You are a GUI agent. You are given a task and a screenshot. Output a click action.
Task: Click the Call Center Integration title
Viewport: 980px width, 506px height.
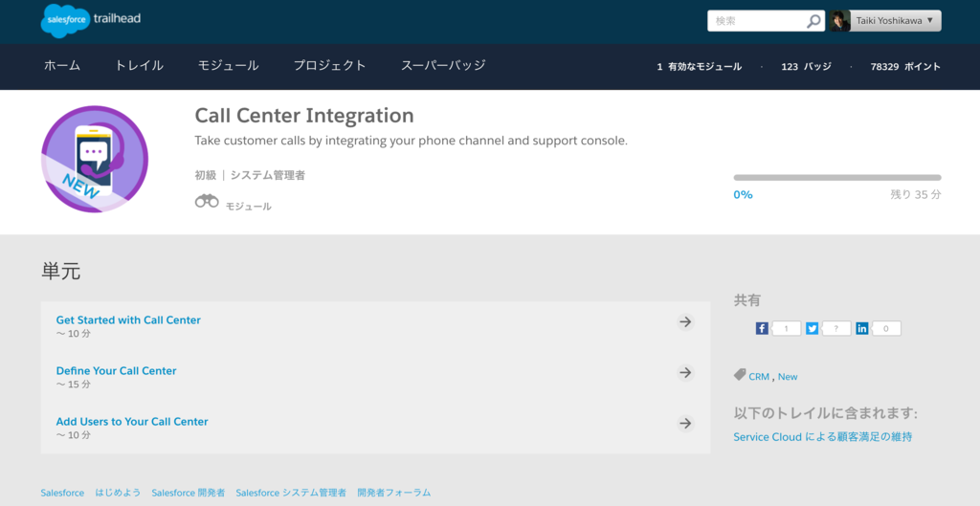click(x=304, y=116)
